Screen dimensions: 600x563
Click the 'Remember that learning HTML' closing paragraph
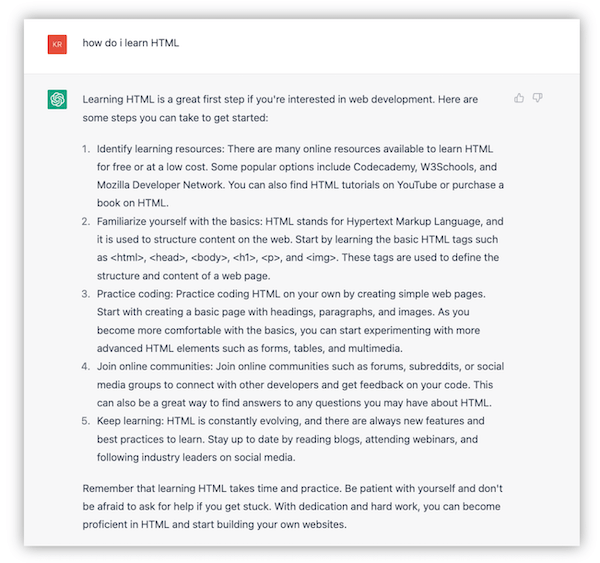[x=293, y=506]
